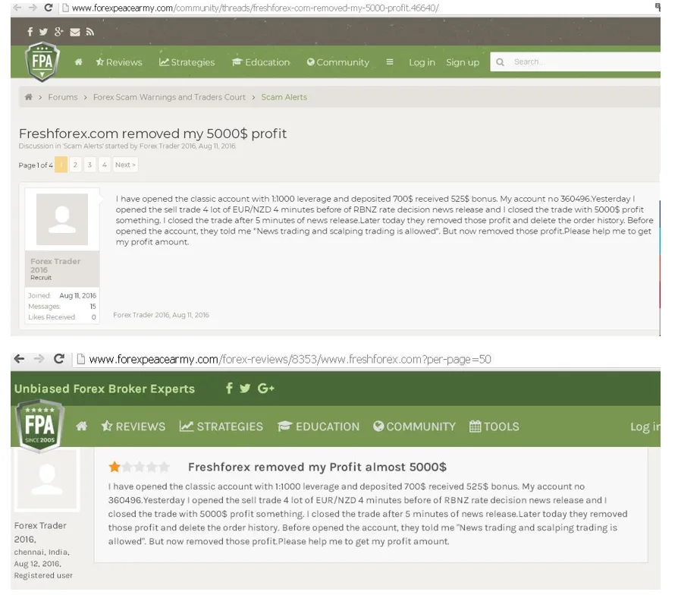Open the RSS feed icon in the dark top bar

pos(89,32)
